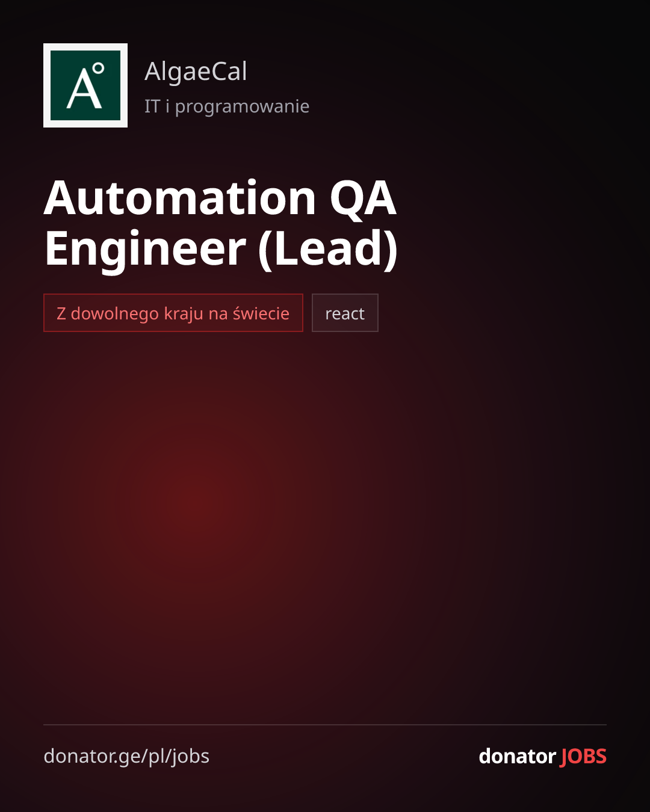
Task: Click the green AlgaeCal logo icon
Action: tap(85, 85)
